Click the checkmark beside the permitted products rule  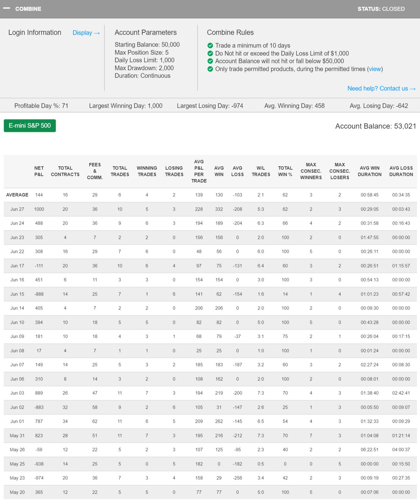point(210,69)
